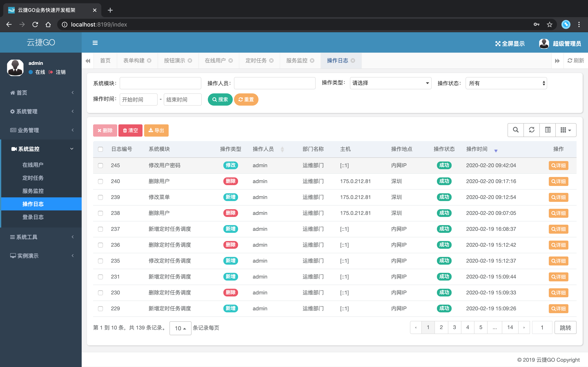Click the table refresh icon in toolbar
The height and width of the screenshot is (367, 588).
coord(532,130)
